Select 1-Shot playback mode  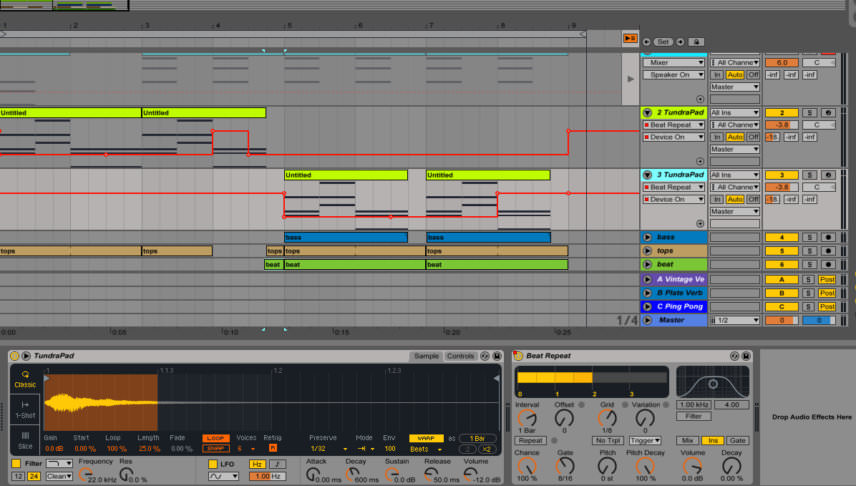click(x=25, y=410)
